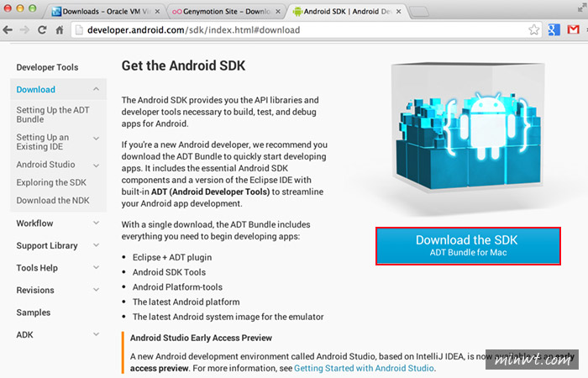Open the browser home page icon
588x378 pixels.
coord(60,30)
